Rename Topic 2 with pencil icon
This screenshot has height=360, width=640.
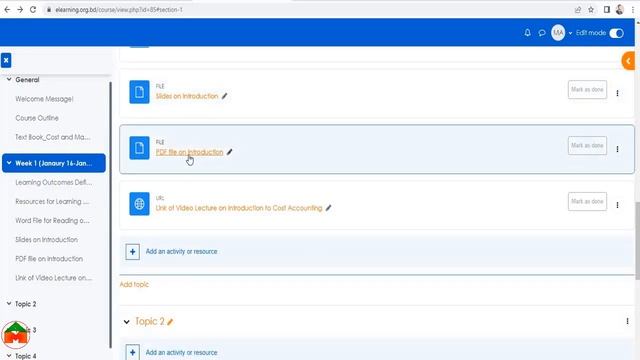[170, 322]
